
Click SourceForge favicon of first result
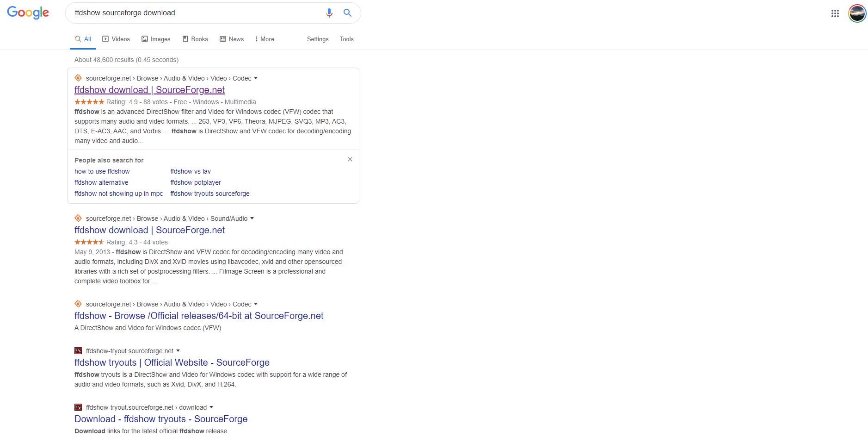coord(78,78)
